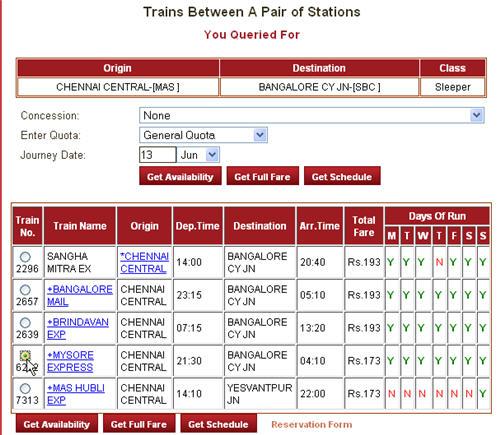Click red N for Thursday on train 2296
The height and width of the screenshot is (435, 500).
click(x=439, y=262)
